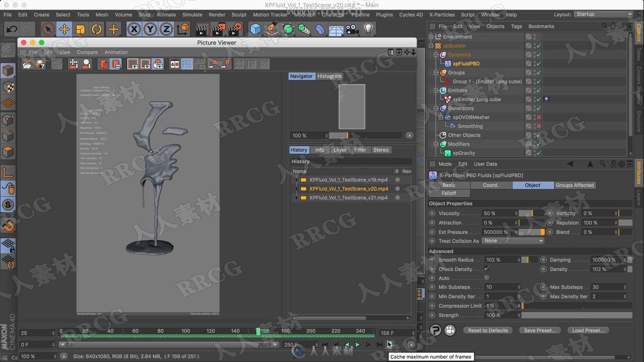
Task: Click the Texture mode checkerboard icon
Action: point(8,87)
